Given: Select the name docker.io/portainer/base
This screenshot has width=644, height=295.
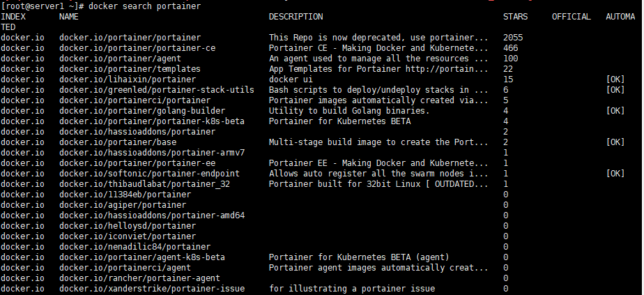Looking at the screenshot, I should 118,142.
